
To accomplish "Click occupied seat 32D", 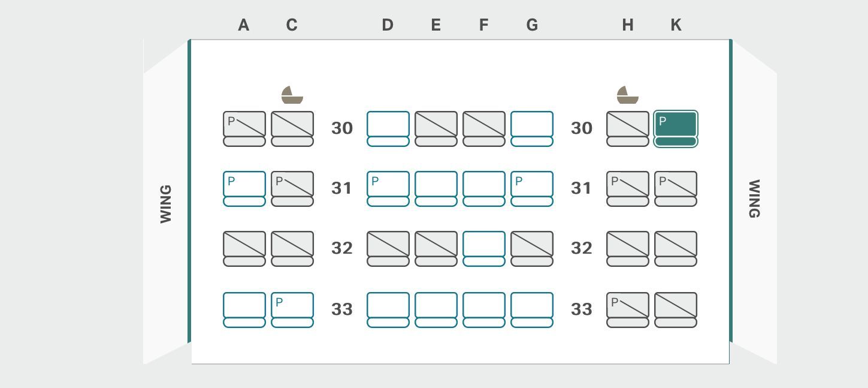I will (x=388, y=249).
